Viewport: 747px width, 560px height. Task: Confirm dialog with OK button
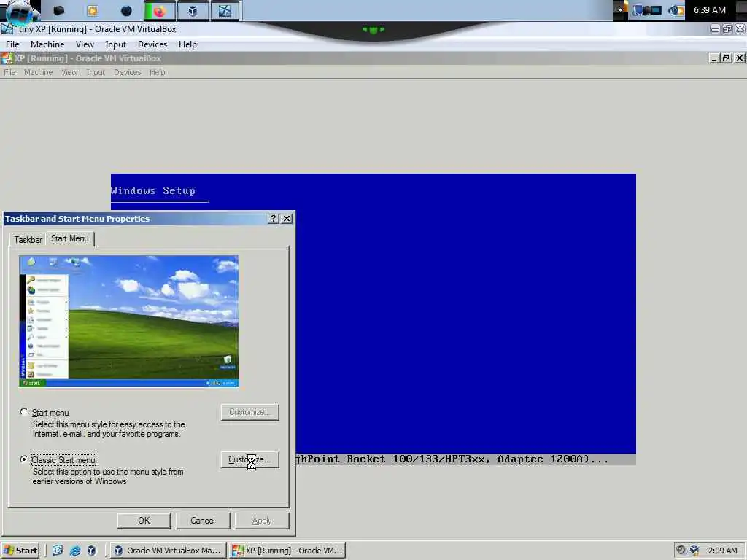(144, 521)
